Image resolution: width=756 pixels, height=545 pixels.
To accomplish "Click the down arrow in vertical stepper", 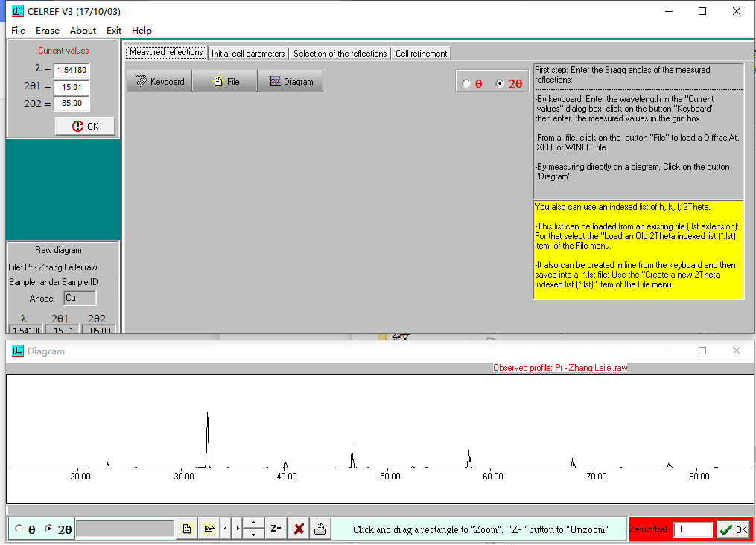I will click(254, 534).
